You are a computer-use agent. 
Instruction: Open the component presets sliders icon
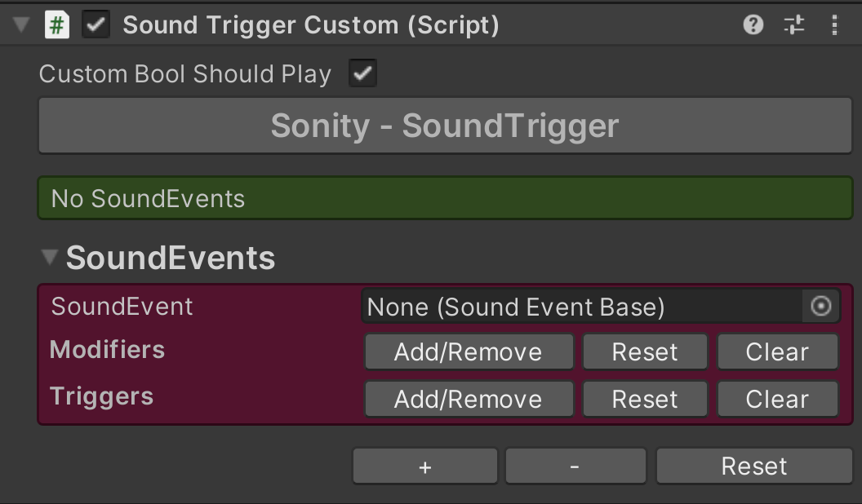pyautogui.click(x=793, y=25)
